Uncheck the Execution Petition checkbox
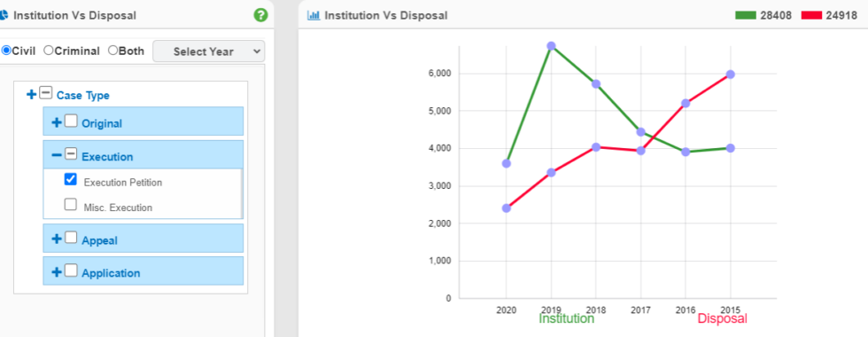This screenshot has height=337, width=868. tap(70, 179)
